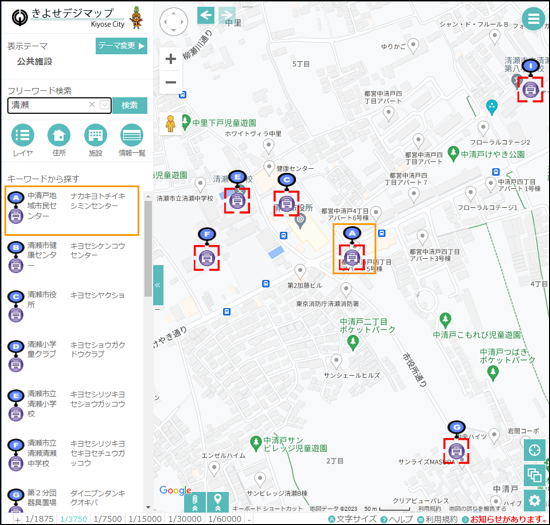Viewport: 550px width, 525px height.
Task: Select result B 清瀬市健康センター
Action: 72,256
